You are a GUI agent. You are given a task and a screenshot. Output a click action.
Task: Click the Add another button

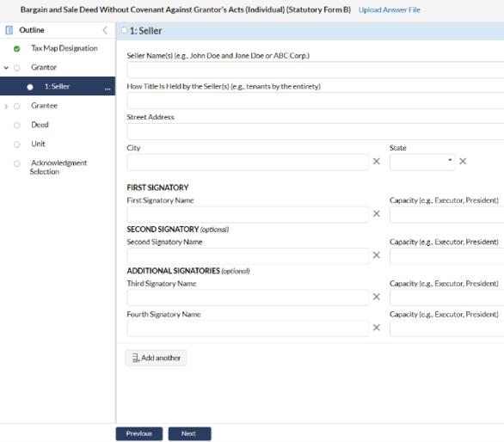pyautogui.click(x=156, y=358)
